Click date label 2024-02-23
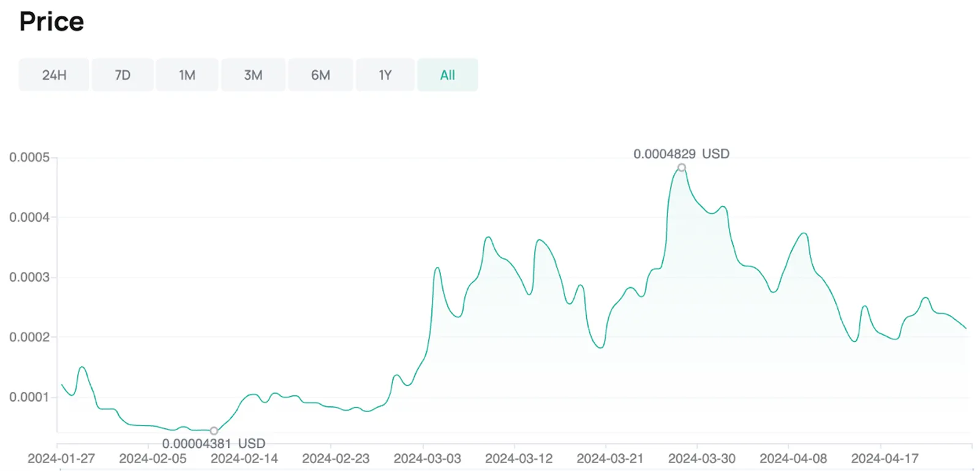 (x=336, y=459)
